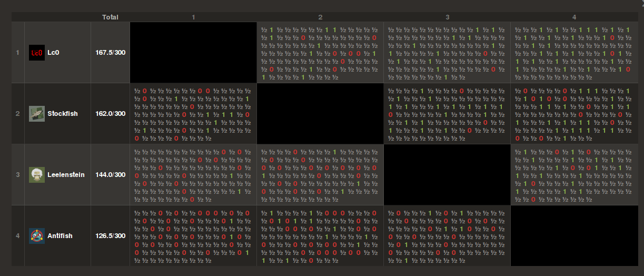This screenshot has height=276, width=644.
Task: Open the Antifish engine name
Action: tap(60, 236)
